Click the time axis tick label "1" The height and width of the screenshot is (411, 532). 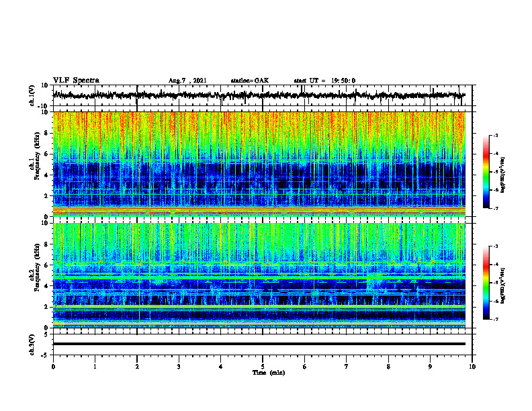95,367
